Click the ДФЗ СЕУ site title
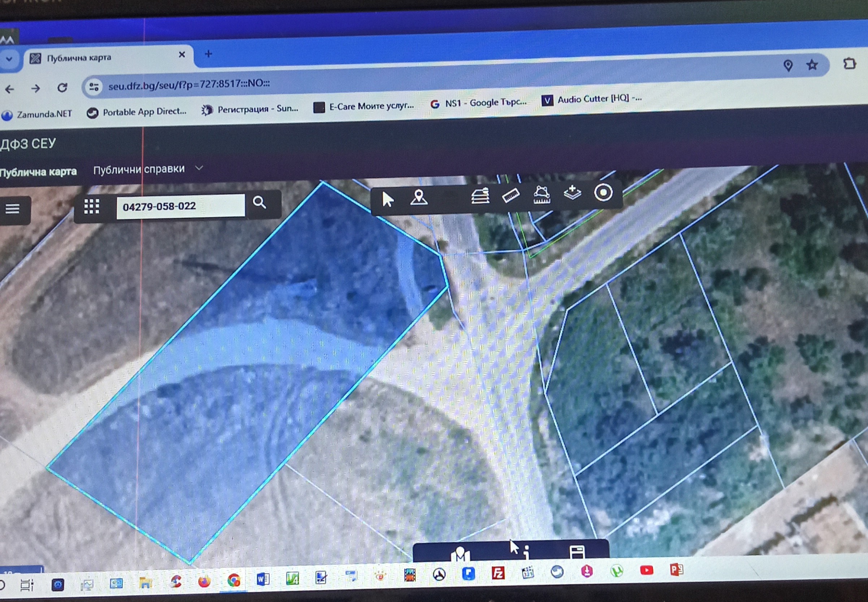Viewport: 868px width, 602px height. pos(28,144)
